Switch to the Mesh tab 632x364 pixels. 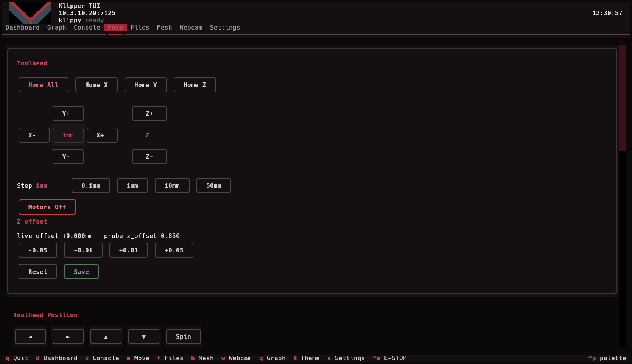(165, 27)
